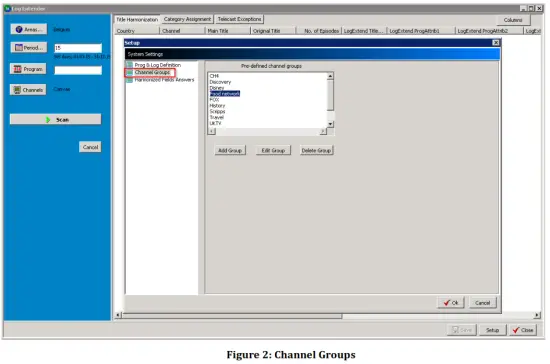The width and height of the screenshot is (550, 364).
Task: Click main grid horizontal scroll left arrow
Action: (x=118, y=315)
